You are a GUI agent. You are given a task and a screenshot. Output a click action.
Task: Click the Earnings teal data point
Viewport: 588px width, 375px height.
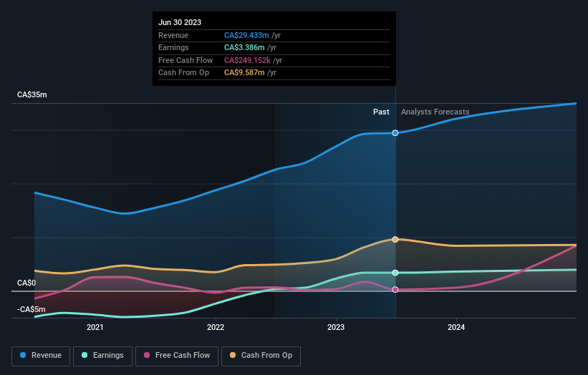point(395,273)
